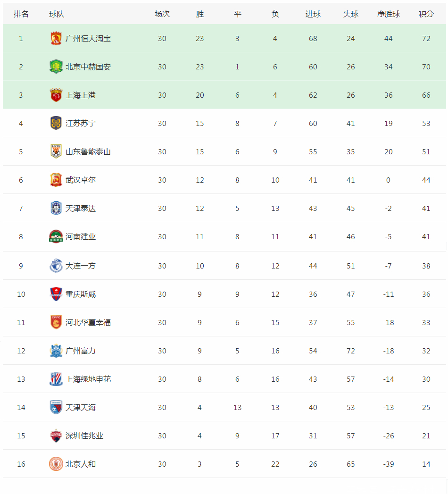Click the 重庆斯威 team badge icon
Image resolution: width=448 pixels, height=503 pixels.
pyautogui.click(x=56, y=294)
